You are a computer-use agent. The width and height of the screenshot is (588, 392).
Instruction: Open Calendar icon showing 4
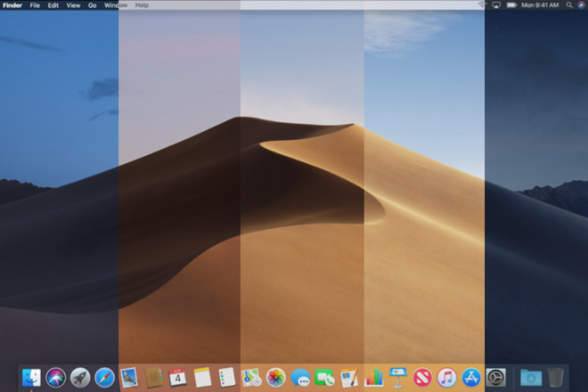[178, 378]
